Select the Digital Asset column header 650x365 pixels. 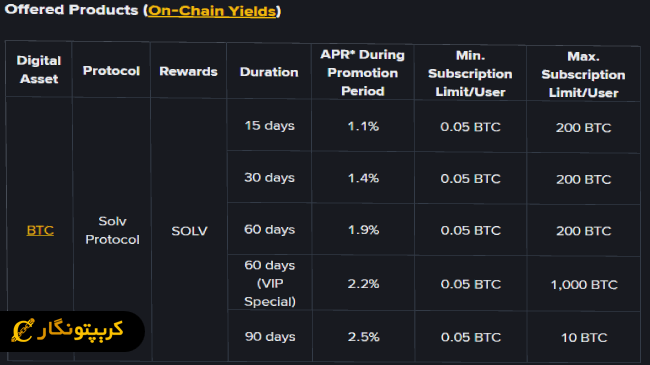click(39, 69)
